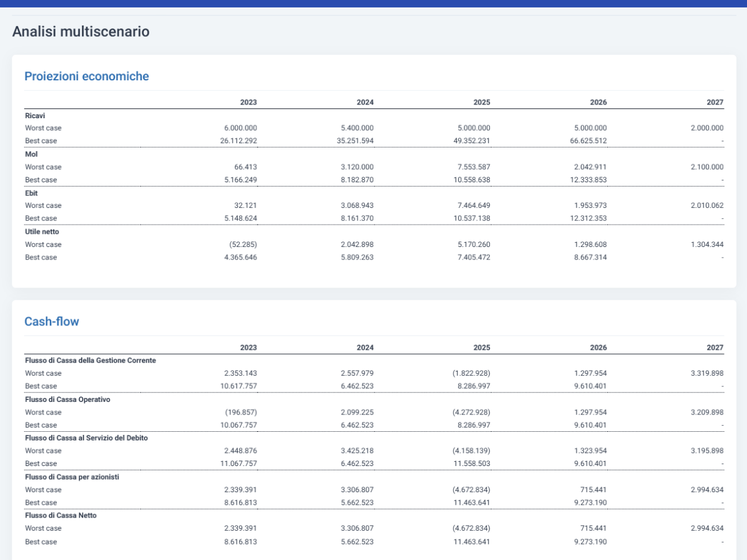Click Mol worst case value 7.553.587
Image resolution: width=747 pixels, height=560 pixels.
point(474,167)
